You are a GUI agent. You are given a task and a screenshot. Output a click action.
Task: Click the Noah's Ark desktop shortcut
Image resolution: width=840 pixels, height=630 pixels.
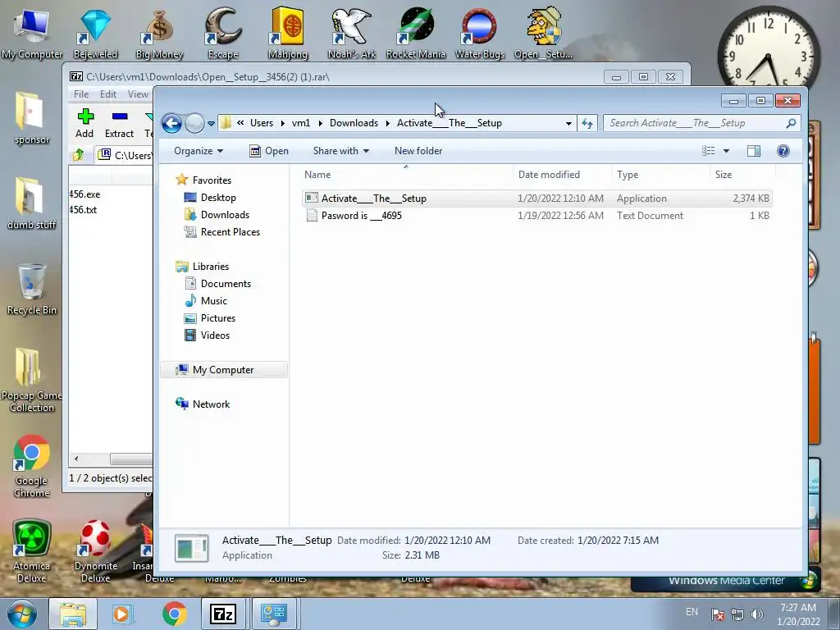pos(351,34)
